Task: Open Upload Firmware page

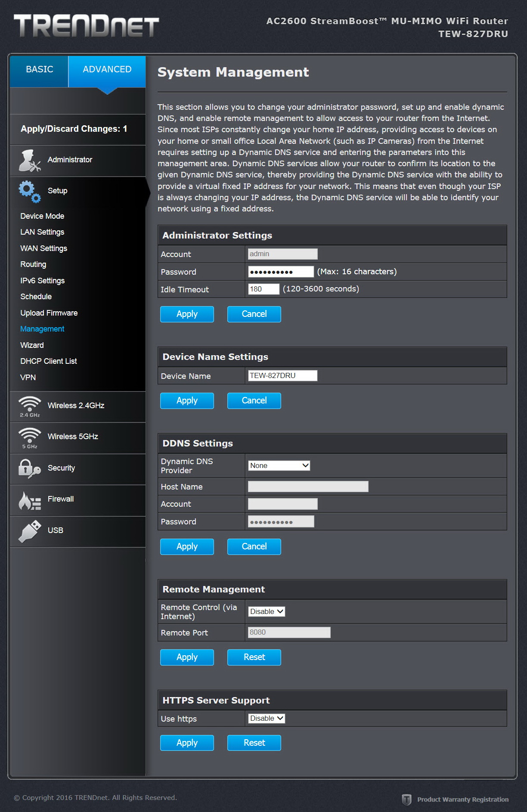Action: tap(49, 313)
